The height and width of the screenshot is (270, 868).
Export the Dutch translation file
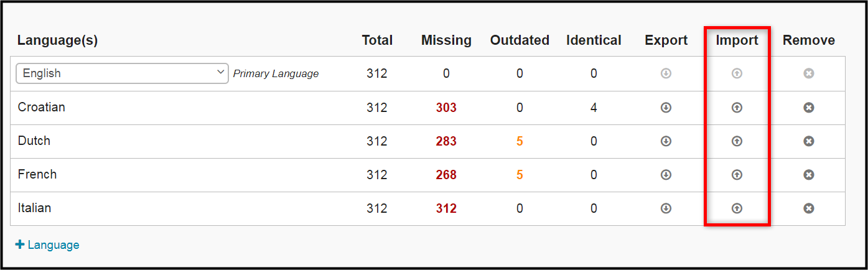tap(666, 141)
